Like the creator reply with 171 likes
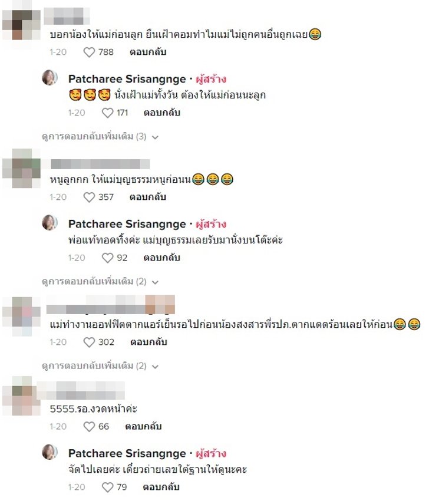 (x=108, y=113)
